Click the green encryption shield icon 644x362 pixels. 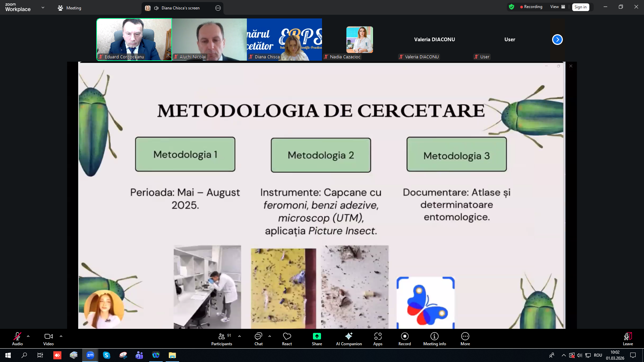tap(512, 7)
